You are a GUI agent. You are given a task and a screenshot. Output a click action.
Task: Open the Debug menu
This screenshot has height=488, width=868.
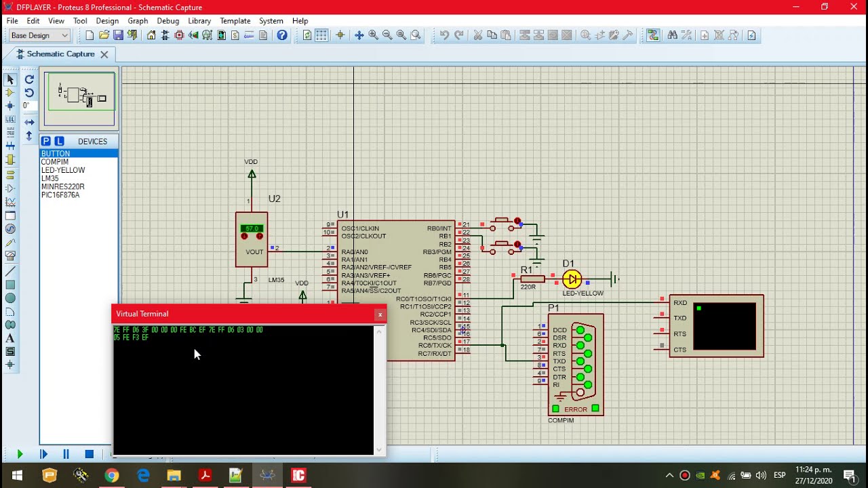coord(168,21)
